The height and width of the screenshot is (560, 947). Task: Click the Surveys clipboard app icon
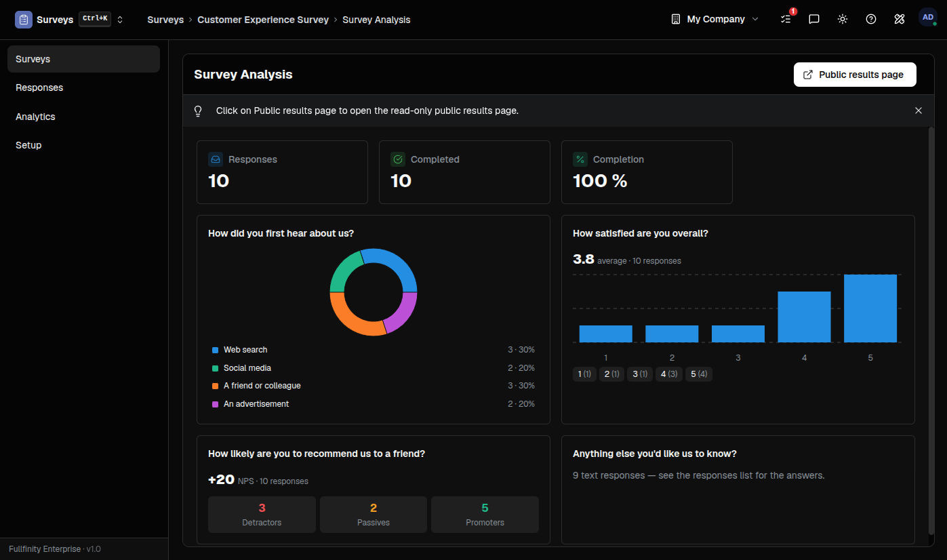(24, 20)
